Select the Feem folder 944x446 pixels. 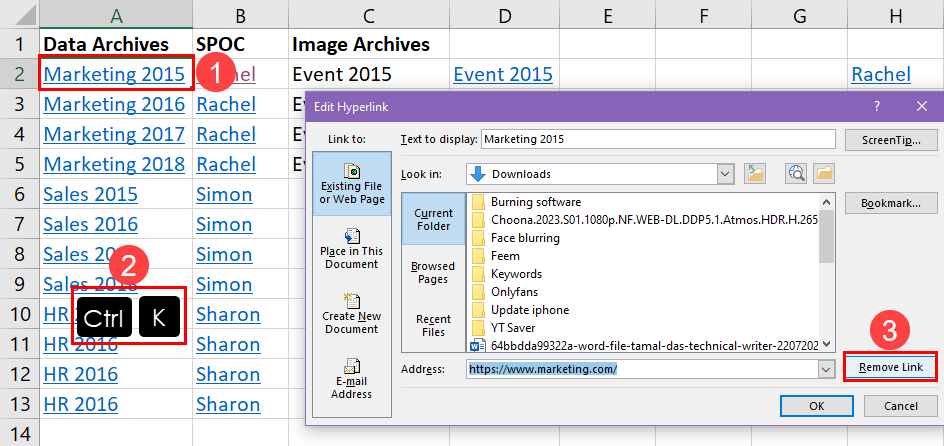pyautogui.click(x=496, y=256)
